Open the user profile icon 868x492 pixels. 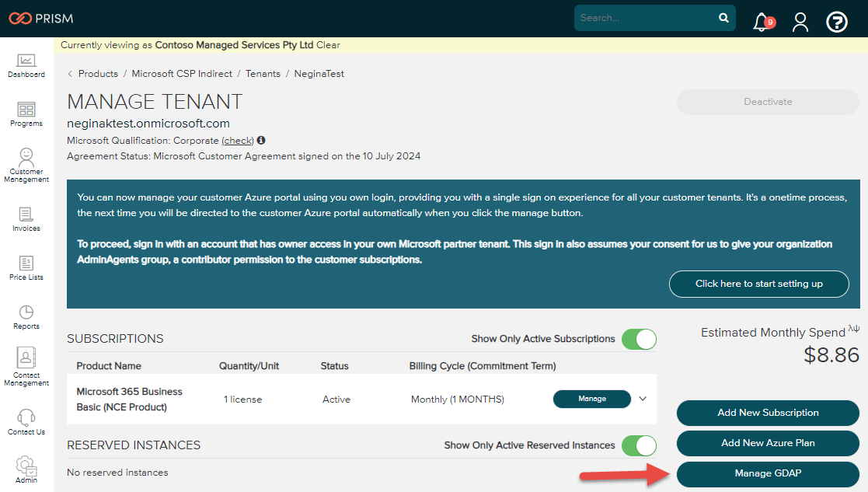(x=800, y=23)
